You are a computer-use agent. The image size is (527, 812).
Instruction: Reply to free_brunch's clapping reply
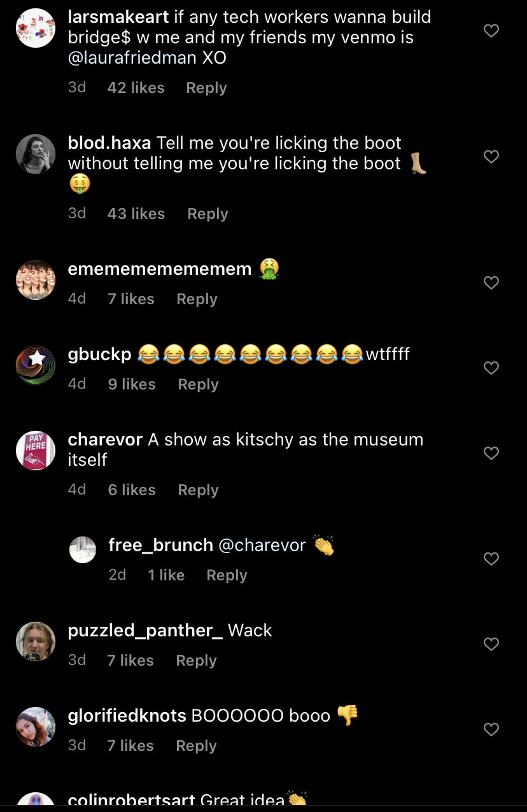[227, 575]
